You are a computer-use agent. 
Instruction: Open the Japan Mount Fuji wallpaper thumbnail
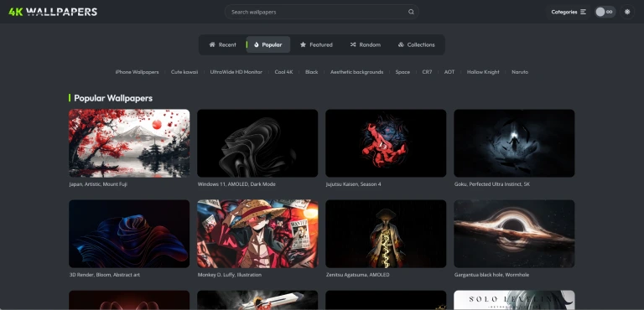coord(129,143)
